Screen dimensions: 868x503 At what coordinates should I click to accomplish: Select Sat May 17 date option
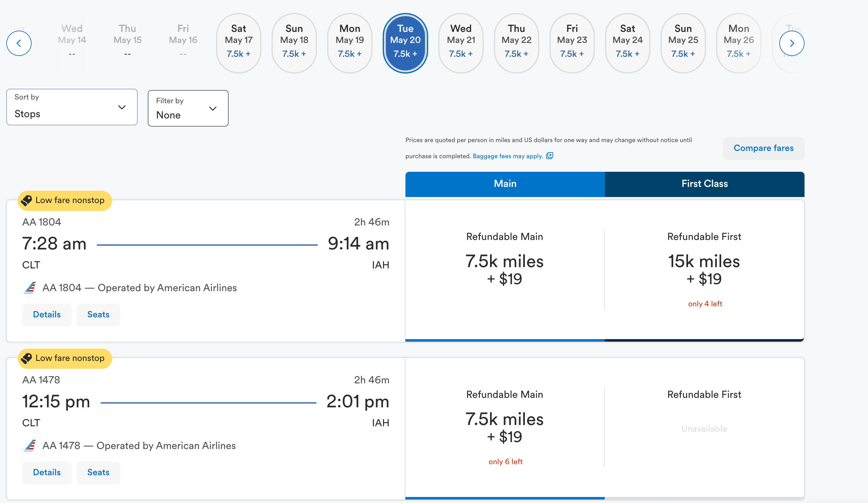tap(238, 43)
